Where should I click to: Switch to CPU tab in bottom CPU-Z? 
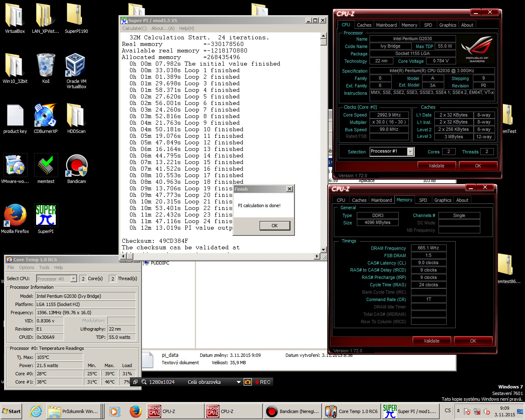(x=341, y=200)
